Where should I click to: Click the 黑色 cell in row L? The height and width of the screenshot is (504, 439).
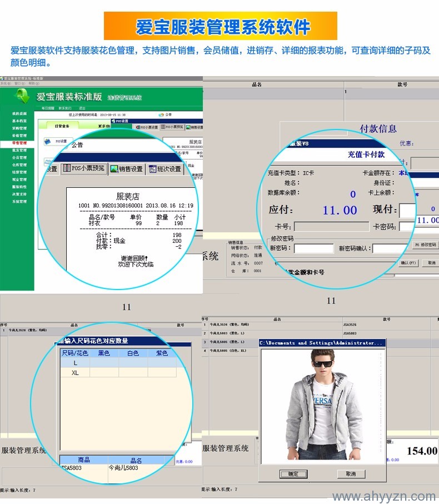click(x=104, y=362)
